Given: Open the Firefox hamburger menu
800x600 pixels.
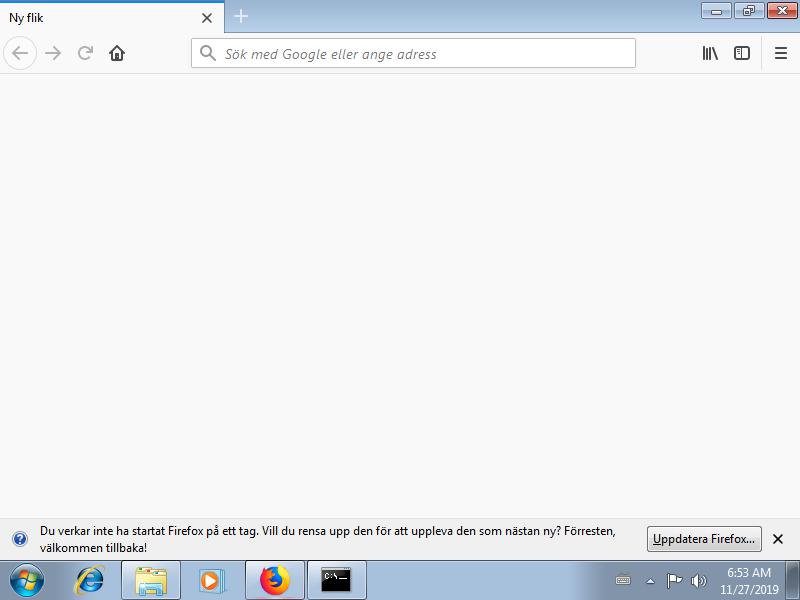Looking at the screenshot, I should click(x=781, y=53).
